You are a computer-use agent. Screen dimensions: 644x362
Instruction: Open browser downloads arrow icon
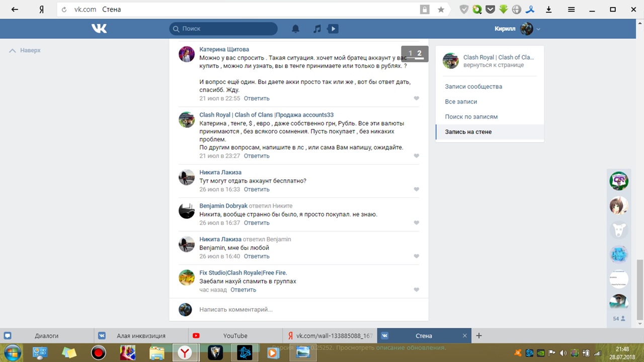[x=549, y=10]
